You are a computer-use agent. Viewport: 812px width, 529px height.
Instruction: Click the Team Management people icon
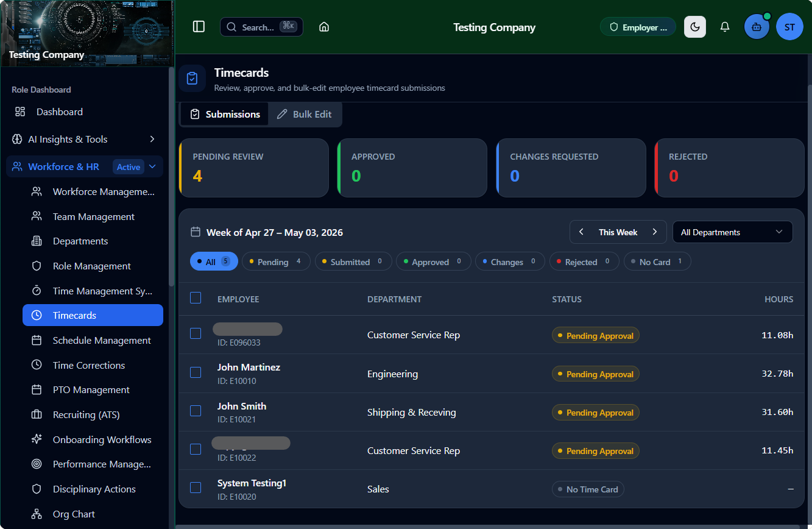pos(37,216)
